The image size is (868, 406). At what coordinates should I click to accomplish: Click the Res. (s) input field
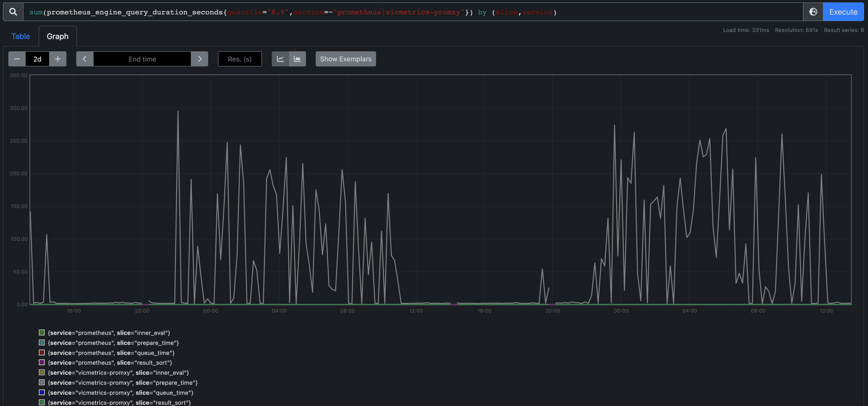click(239, 59)
